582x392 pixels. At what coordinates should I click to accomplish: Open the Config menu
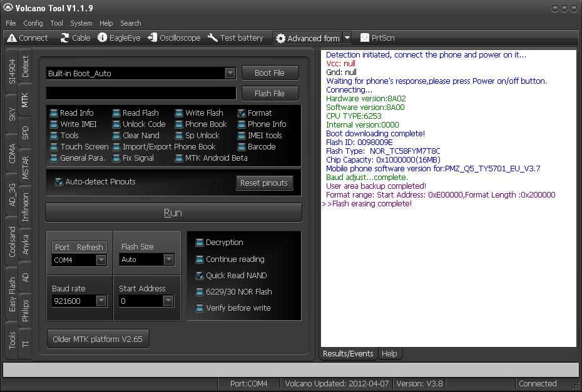[33, 23]
